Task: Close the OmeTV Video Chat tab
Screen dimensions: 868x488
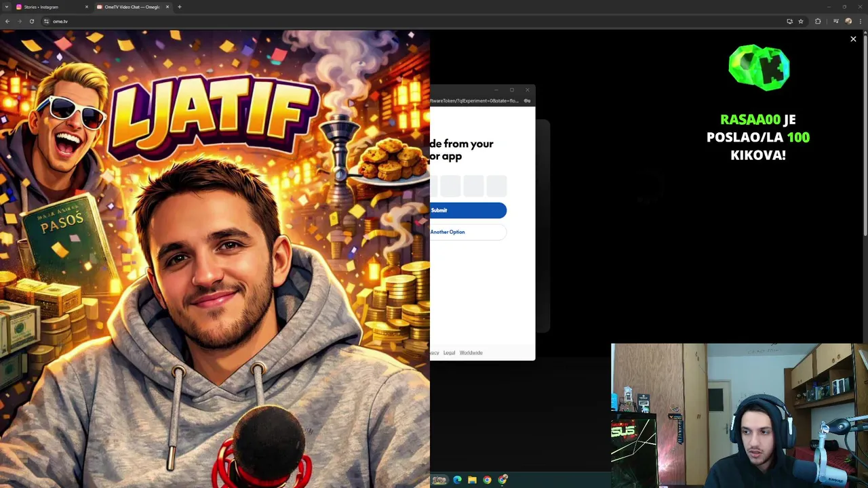Action: [167, 7]
